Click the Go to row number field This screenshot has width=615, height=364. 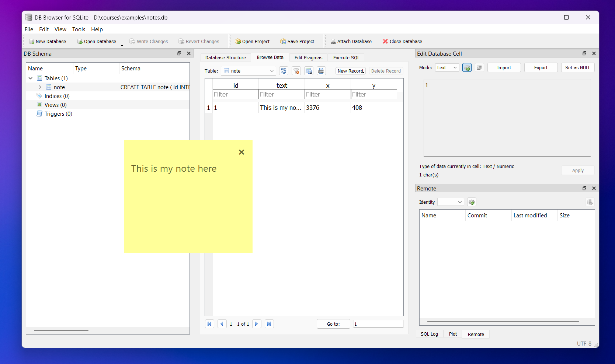[378, 324]
